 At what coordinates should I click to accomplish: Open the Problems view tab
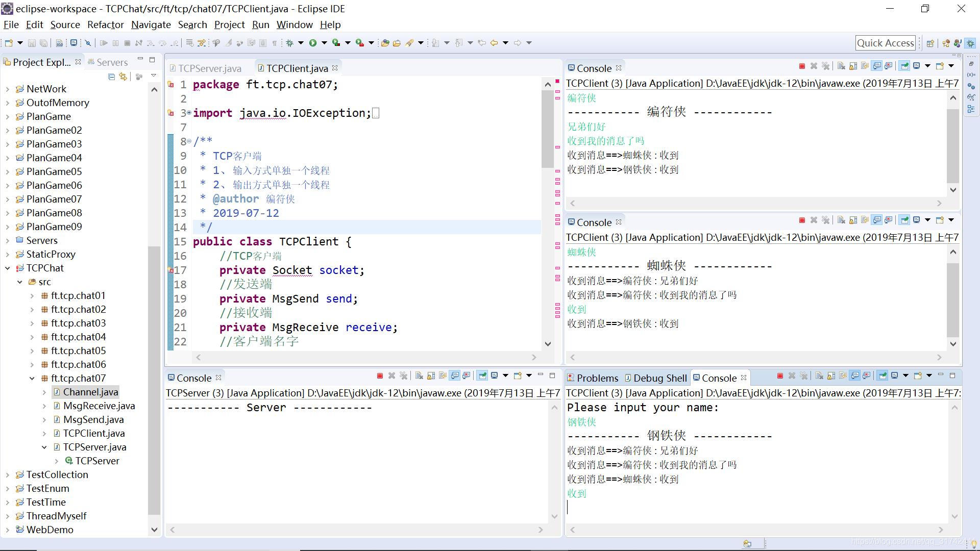point(597,378)
